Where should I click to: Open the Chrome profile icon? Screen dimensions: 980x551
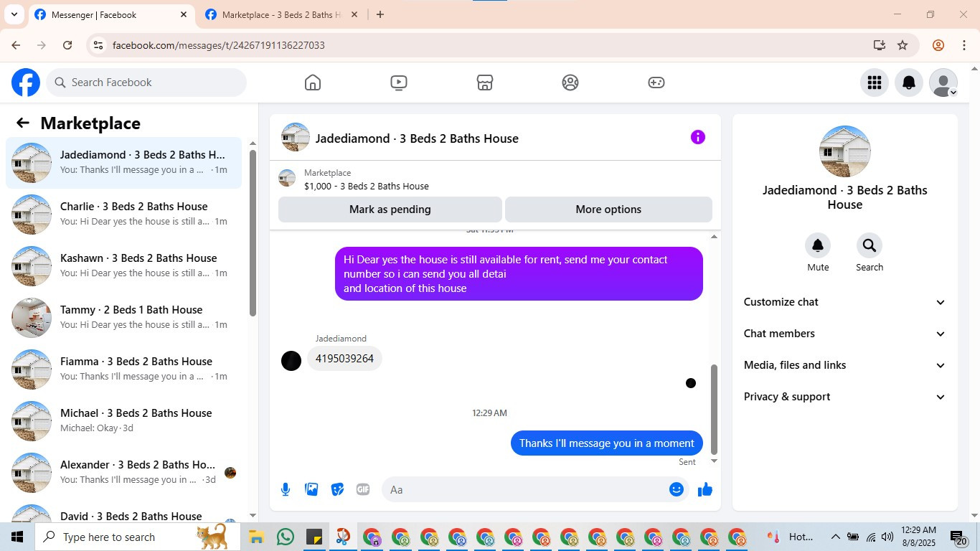938,45
